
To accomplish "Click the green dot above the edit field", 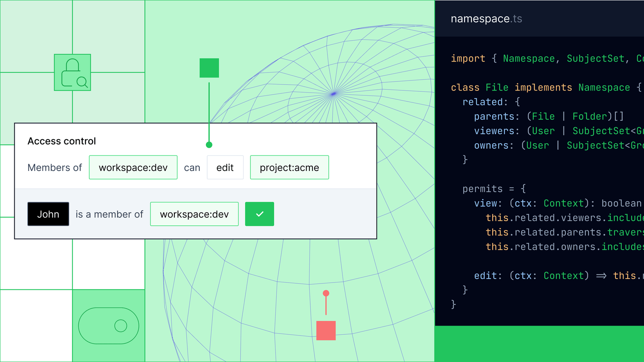I will tap(209, 145).
